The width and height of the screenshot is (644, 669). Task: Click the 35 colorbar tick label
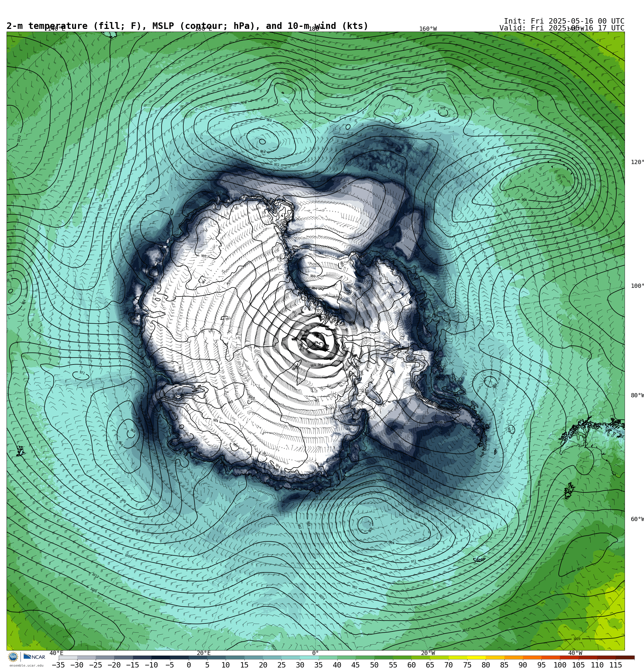tap(318, 665)
